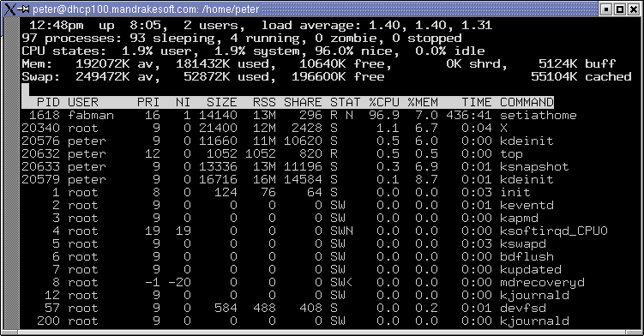Click the kdeinit command for PID 20576

527,141
